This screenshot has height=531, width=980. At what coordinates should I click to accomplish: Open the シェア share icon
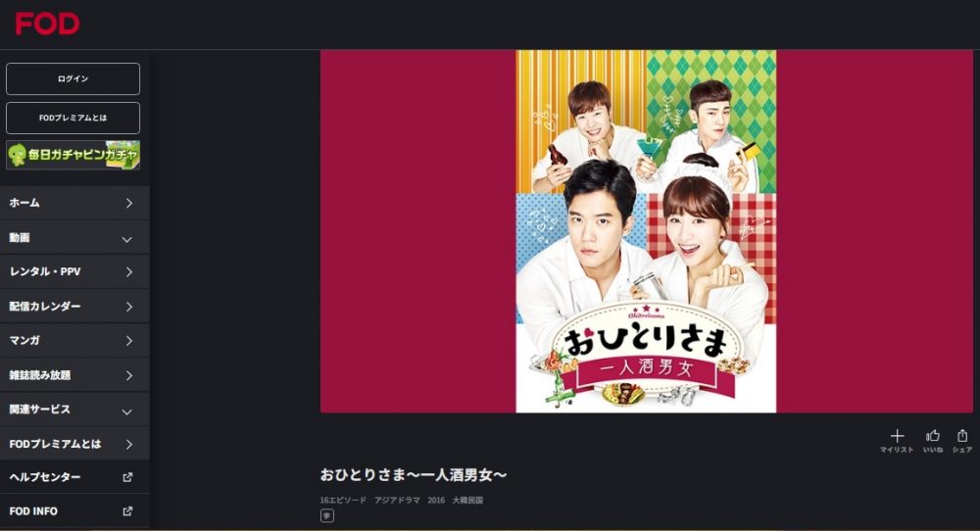(962, 435)
